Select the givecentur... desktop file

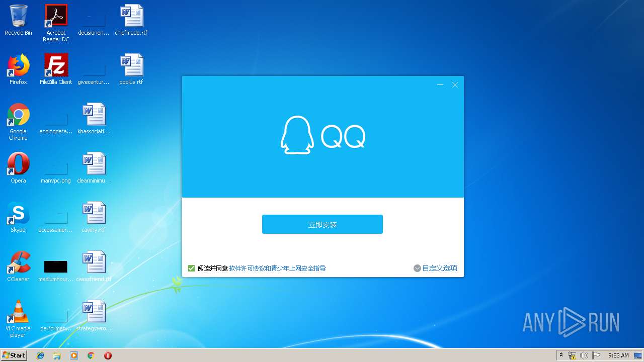[x=94, y=73]
